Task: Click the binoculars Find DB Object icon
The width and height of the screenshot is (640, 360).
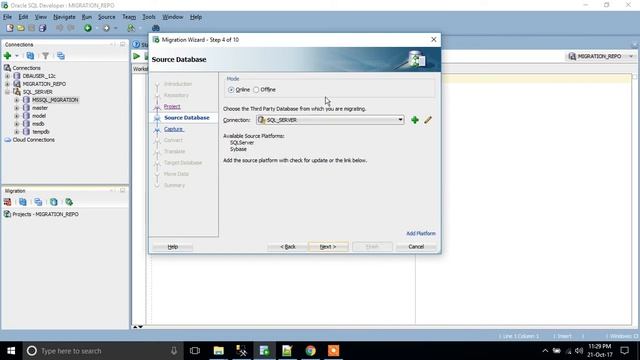Action: click(x=156, y=28)
